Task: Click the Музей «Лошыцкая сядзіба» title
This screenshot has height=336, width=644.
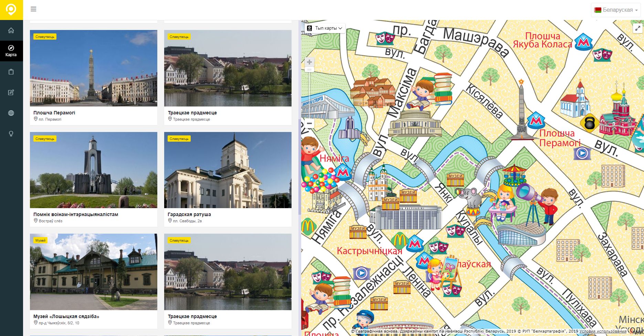Action: (x=66, y=316)
